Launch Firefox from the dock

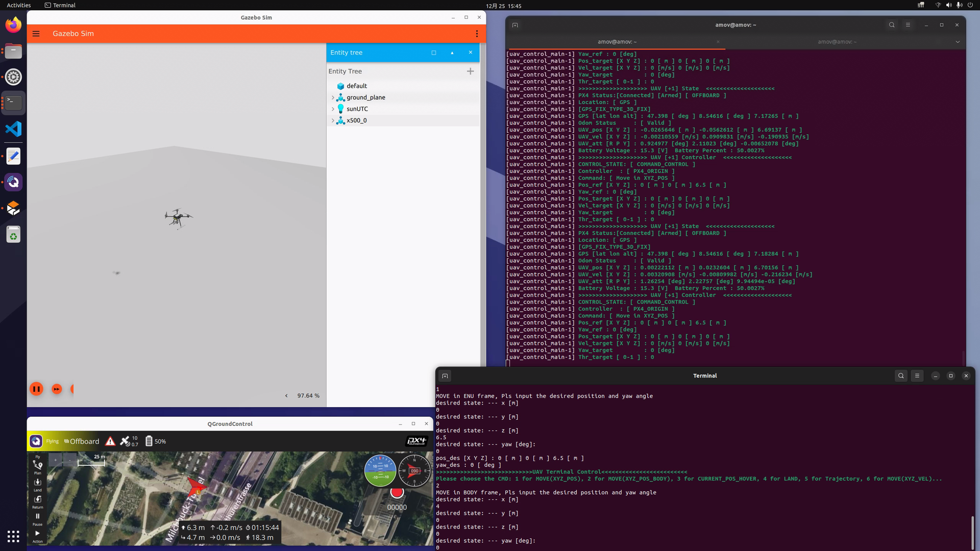(13, 24)
